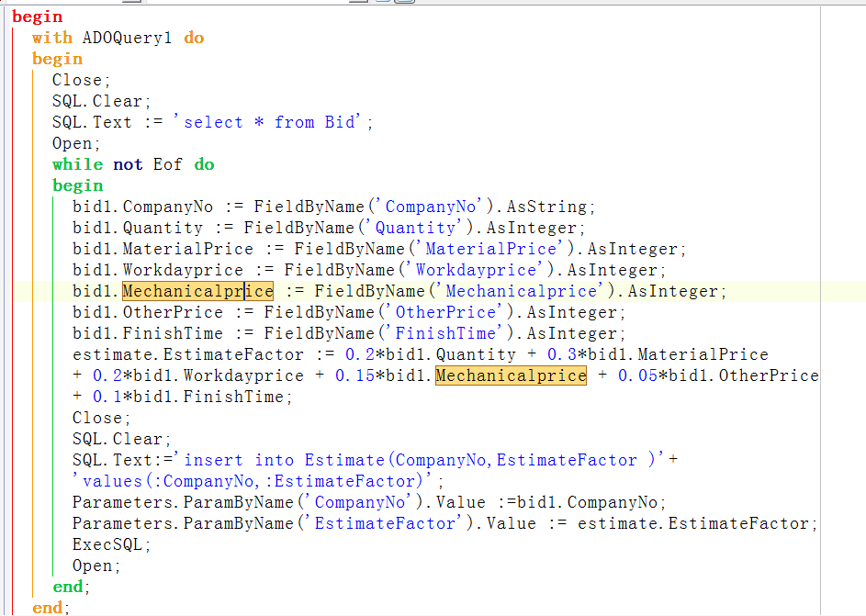Click the orange 'end;' closing the with block
Viewport: 866px width, 616px height.
coord(51,607)
